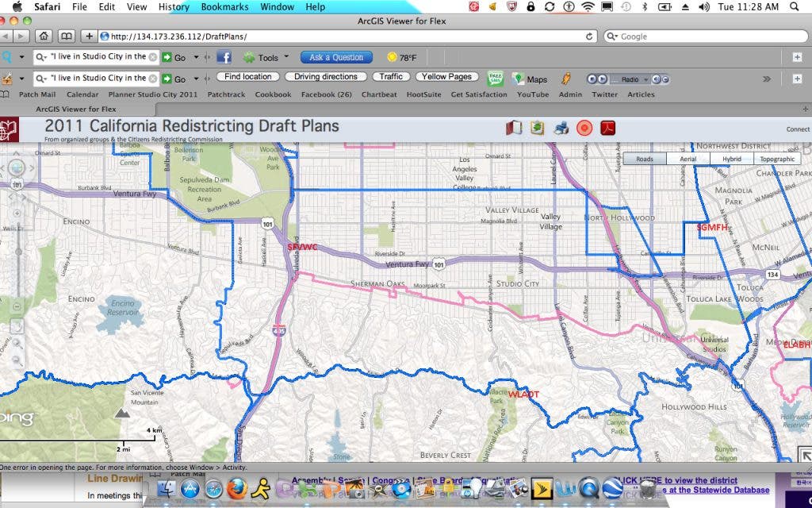The width and height of the screenshot is (812, 508).
Task: Click the Driving directions button
Action: coord(326,77)
